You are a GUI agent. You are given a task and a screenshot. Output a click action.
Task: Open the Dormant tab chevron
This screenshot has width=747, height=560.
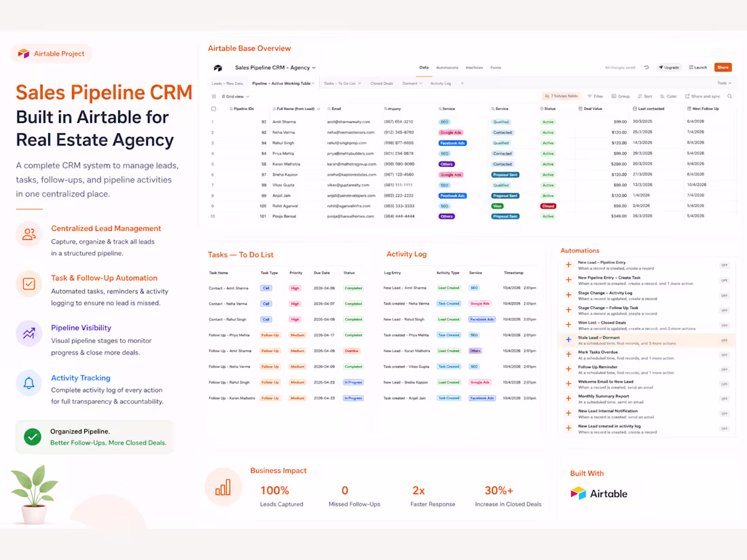click(x=420, y=83)
